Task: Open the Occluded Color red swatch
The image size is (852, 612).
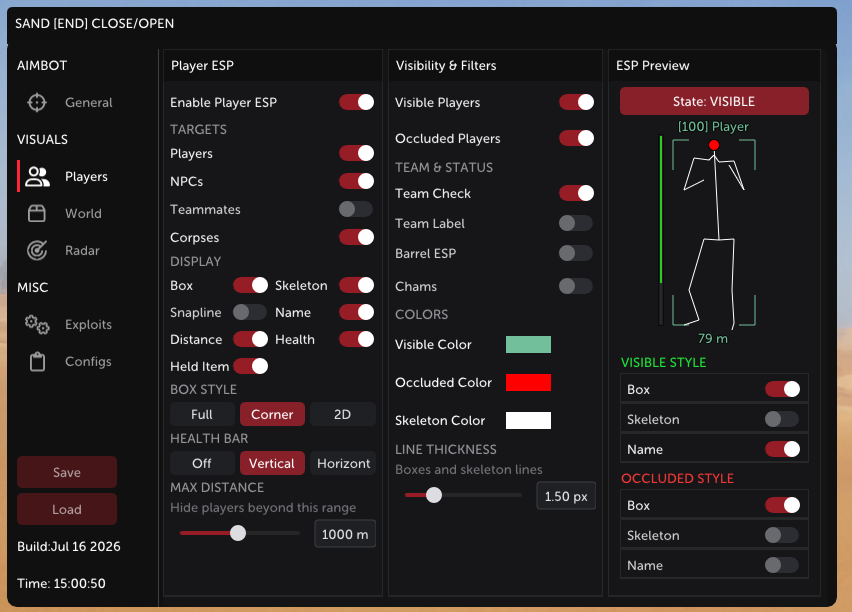Action: point(528,382)
